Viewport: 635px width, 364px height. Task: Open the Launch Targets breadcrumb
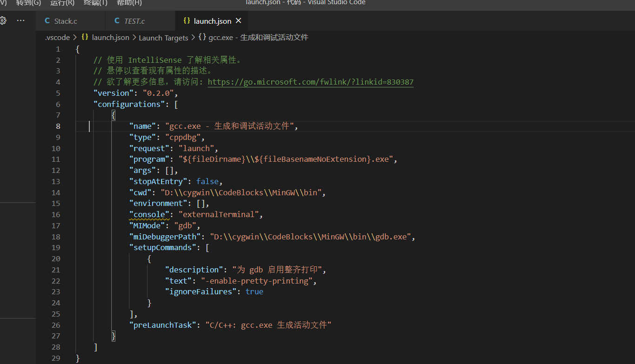pos(163,38)
